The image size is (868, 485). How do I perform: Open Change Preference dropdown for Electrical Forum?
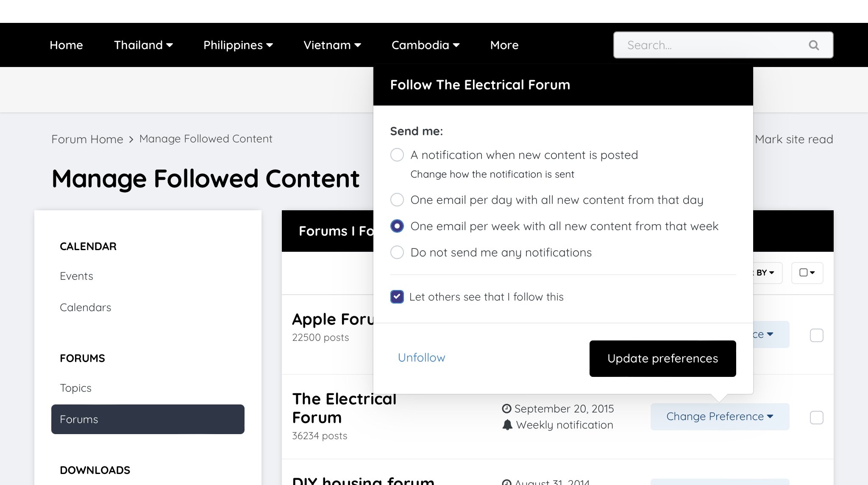(x=720, y=417)
